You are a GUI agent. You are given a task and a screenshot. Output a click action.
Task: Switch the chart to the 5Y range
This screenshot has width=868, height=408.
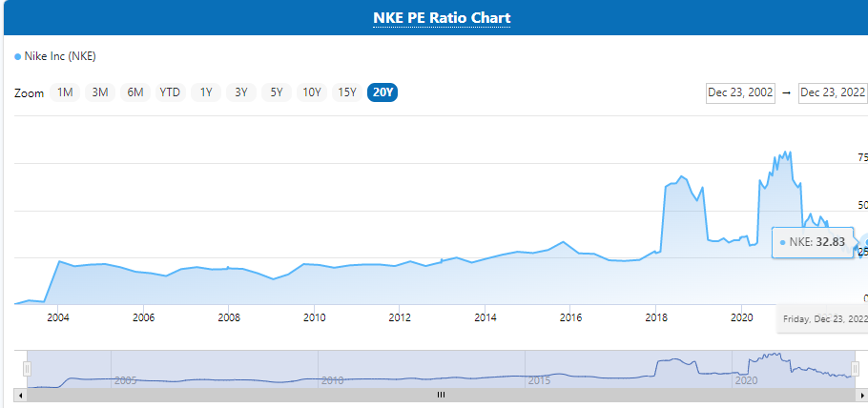pos(277,92)
